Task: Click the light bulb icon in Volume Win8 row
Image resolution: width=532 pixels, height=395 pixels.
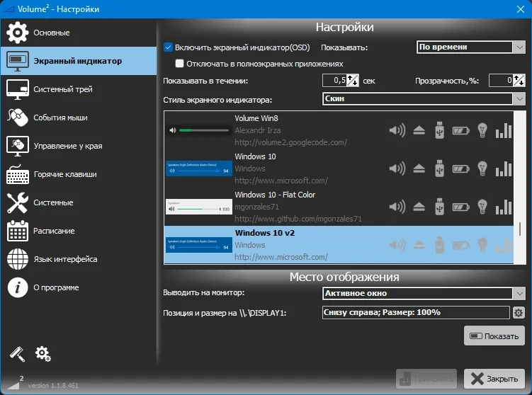Action: [x=482, y=130]
